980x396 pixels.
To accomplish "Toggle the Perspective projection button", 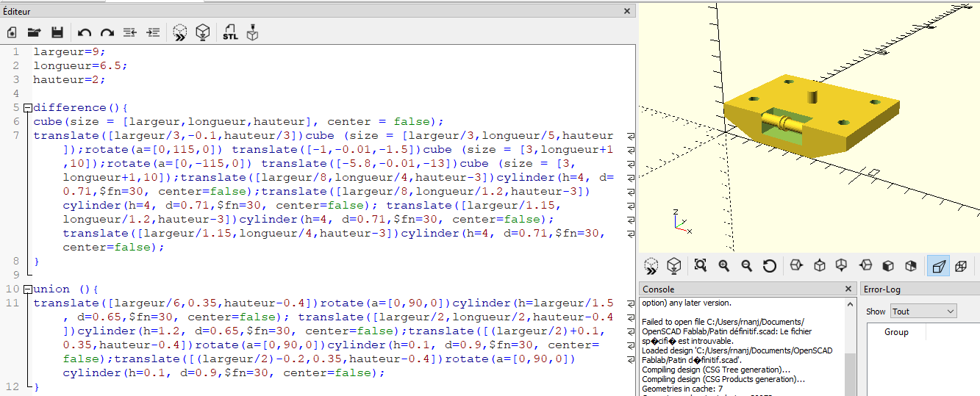I will [937, 266].
